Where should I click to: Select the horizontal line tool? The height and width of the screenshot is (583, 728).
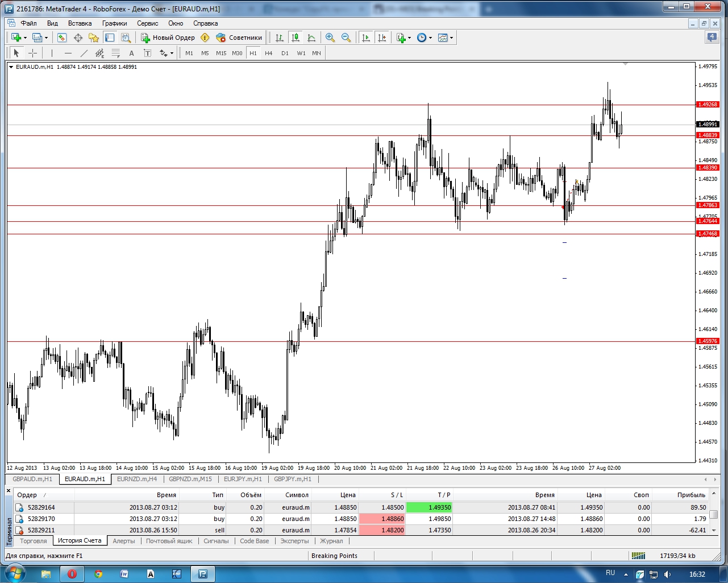[68, 53]
